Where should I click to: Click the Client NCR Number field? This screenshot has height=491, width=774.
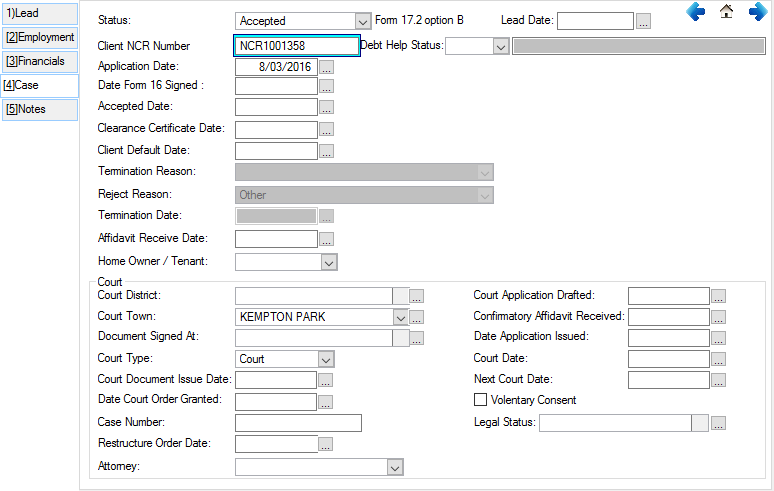[296, 46]
